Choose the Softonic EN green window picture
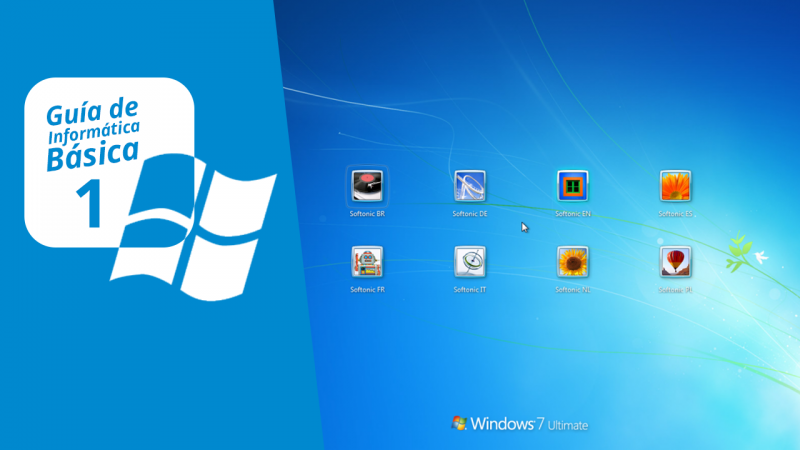The image size is (800, 450). click(573, 185)
